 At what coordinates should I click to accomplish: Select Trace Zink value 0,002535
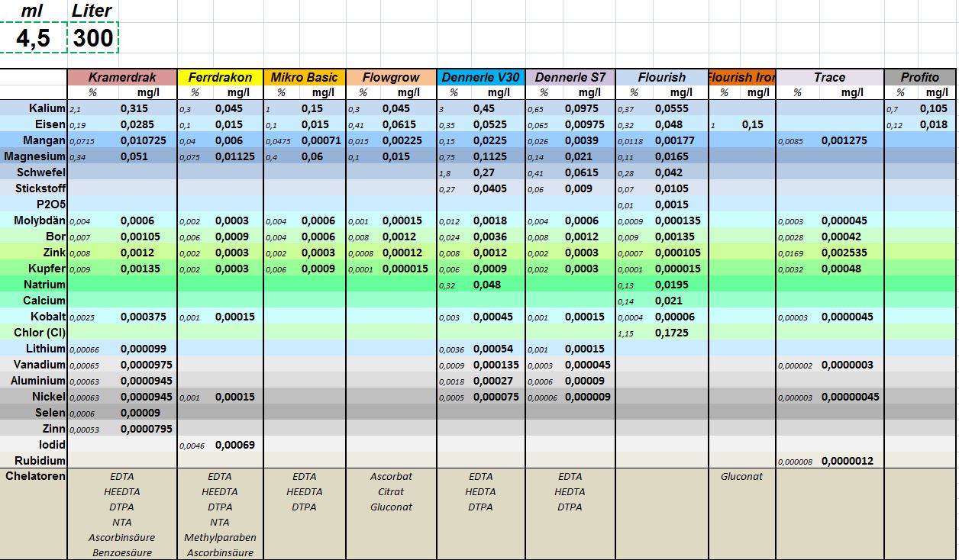click(x=844, y=253)
